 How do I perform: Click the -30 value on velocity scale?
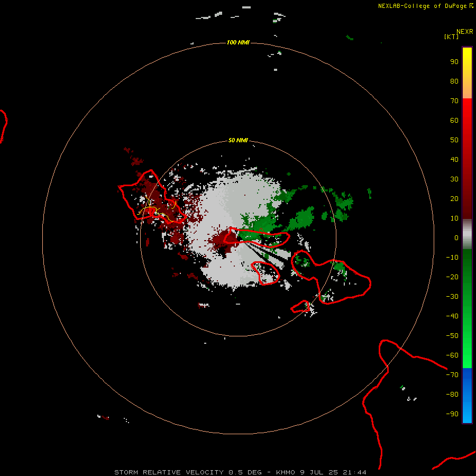coord(452,297)
